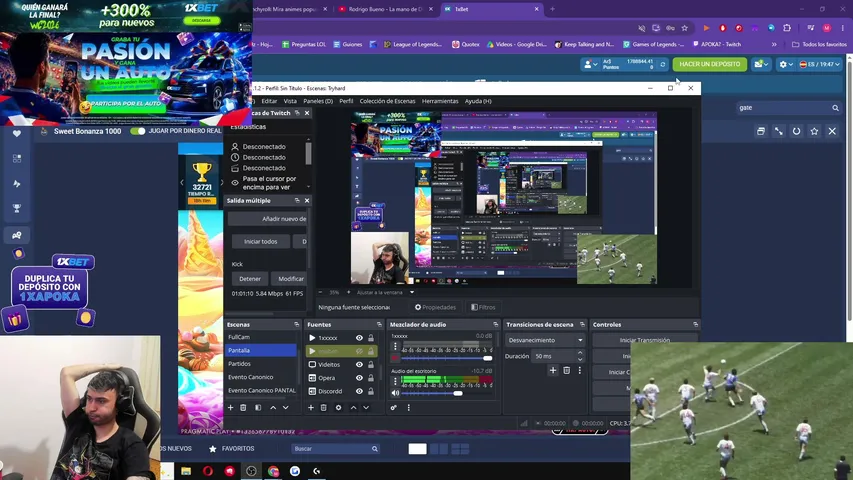The image size is (853, 480).
Task: Add a scene transition with plus icon
Action: 553,371
